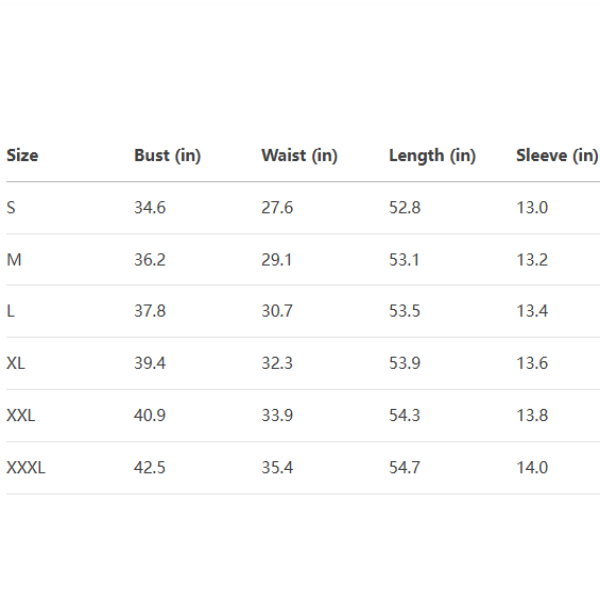Click sleeve value 13.6 for size XL
The height and width of the screenshot is (600, 600).
point(532,363)
